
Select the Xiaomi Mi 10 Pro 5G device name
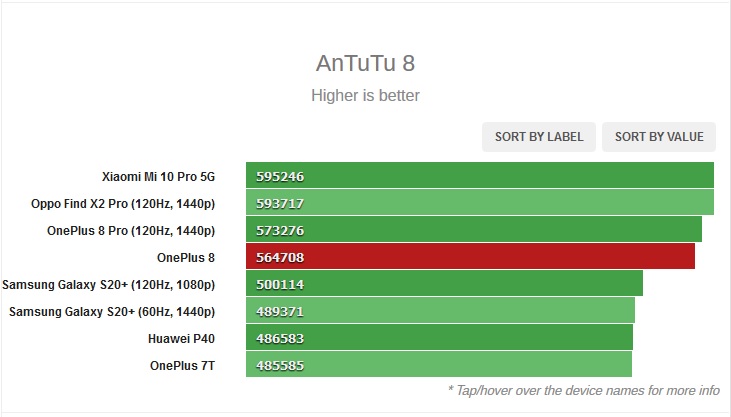click(159, 177)
